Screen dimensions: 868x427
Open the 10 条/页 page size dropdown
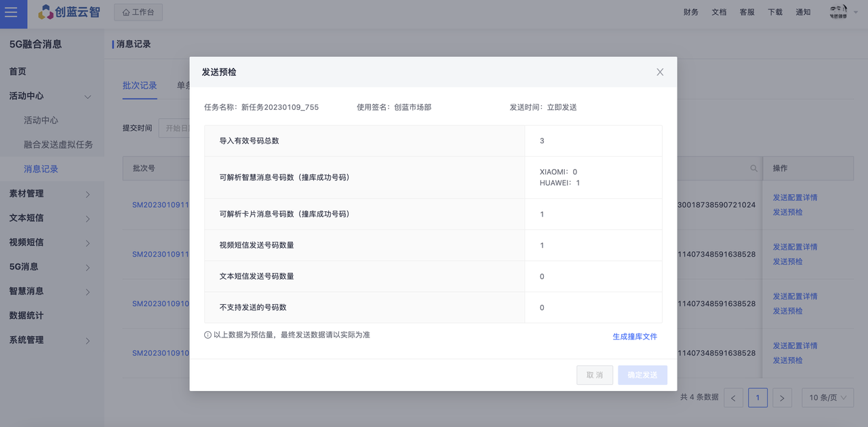pyautogui.click(x=827, y=398)
